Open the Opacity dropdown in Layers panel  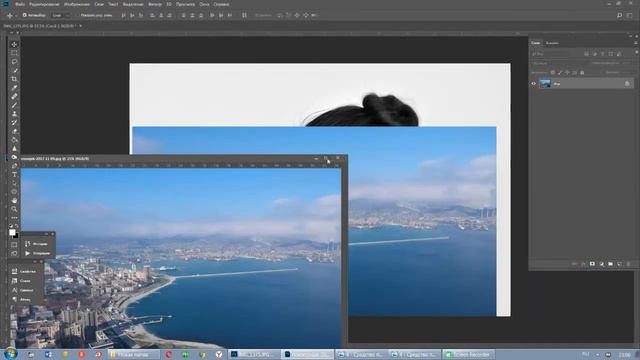pyautogui.click(x=625, y=63)
